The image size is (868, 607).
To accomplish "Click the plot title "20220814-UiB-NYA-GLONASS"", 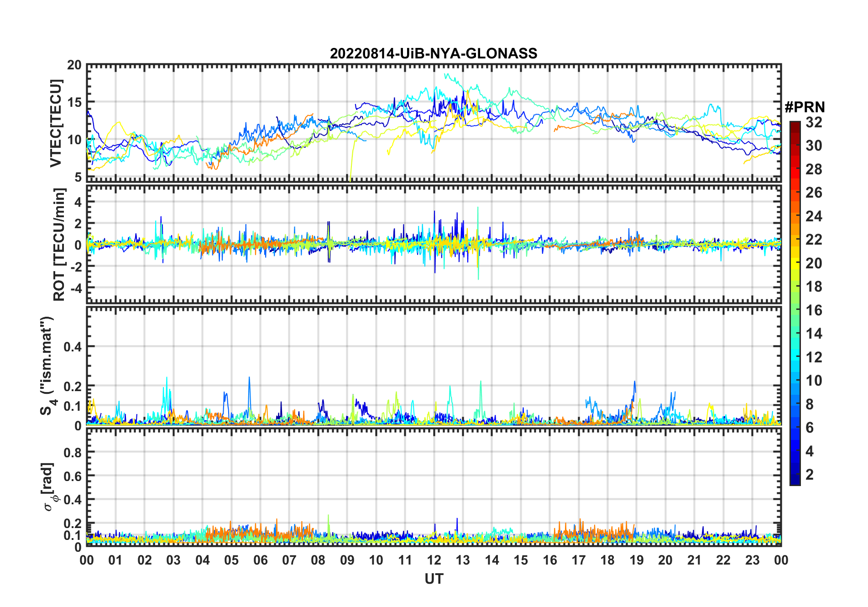I will pos(434,53).
